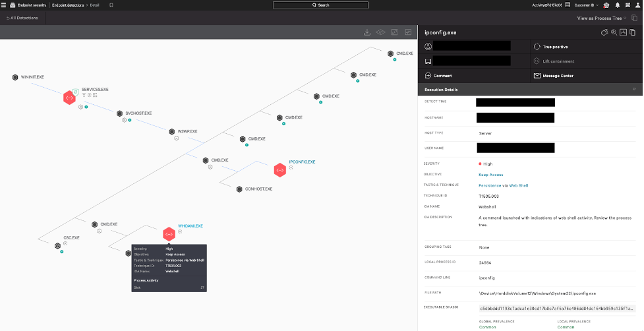Image resolution: width=644 pixels, height=331 pixels.
Task: Collapse CMD.EXE parent of WHOAMI.EXE
Action: pyautogui.click(x=99, y=231)
